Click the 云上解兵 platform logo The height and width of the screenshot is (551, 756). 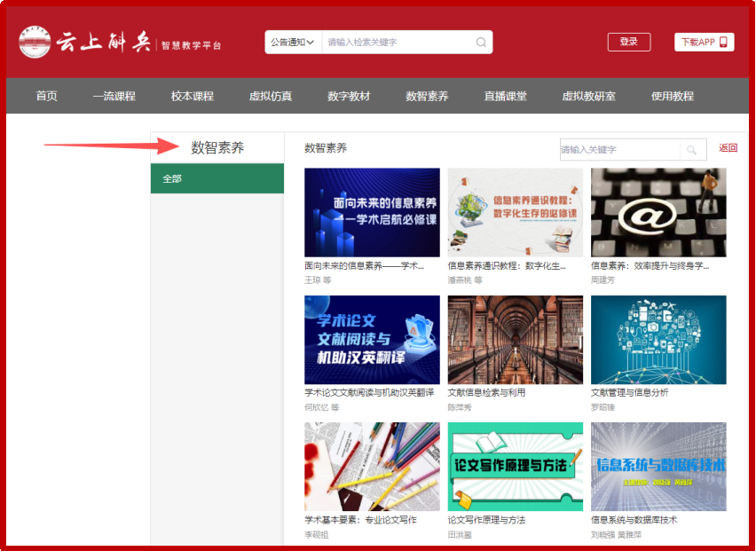pyautogui.click(x=86, y=42)
